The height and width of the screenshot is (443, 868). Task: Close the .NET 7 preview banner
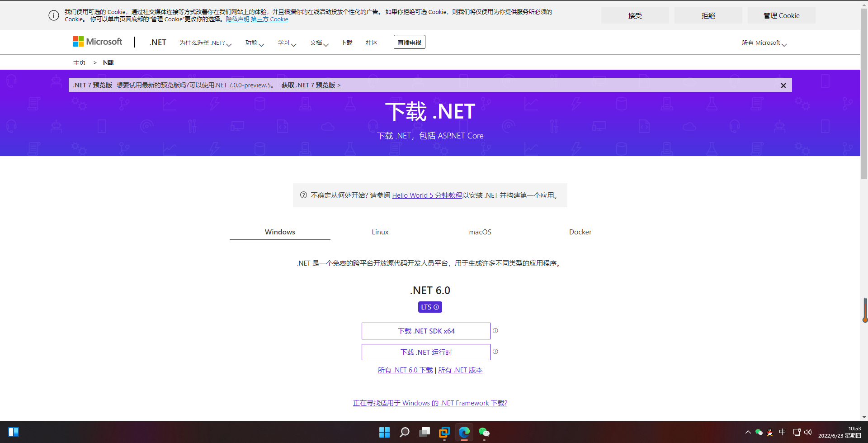pyautogui.click(x=783, y=85)
